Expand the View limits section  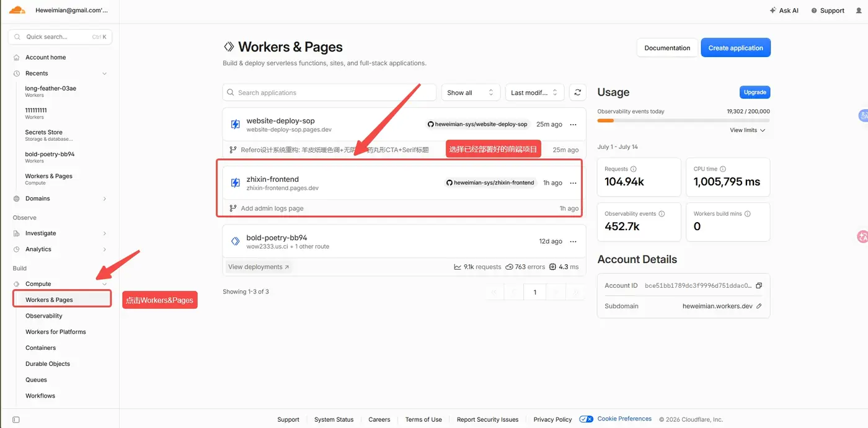pos(747,130)
